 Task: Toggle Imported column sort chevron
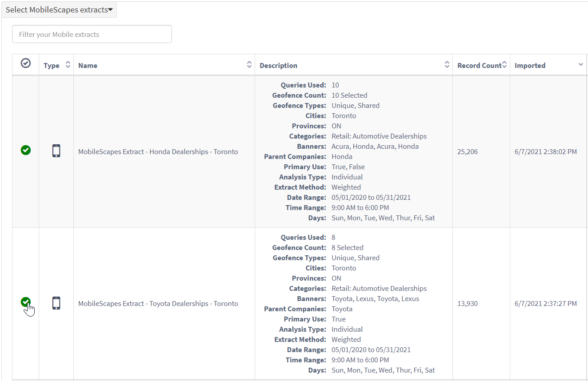point(581,65)
